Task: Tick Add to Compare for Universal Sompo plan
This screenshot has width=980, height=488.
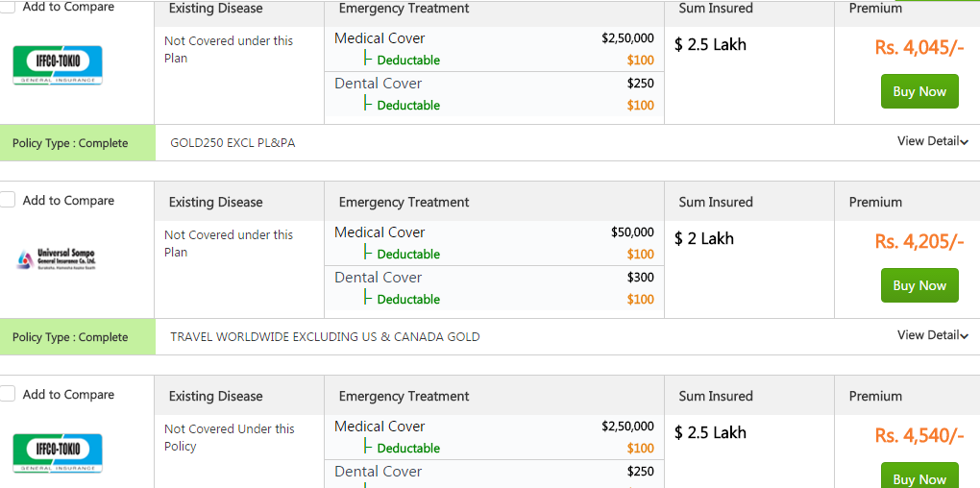Action: [x=8, y=200]
